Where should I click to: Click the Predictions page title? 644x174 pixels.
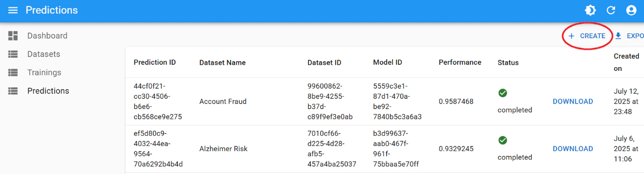[x=52, y=10]
